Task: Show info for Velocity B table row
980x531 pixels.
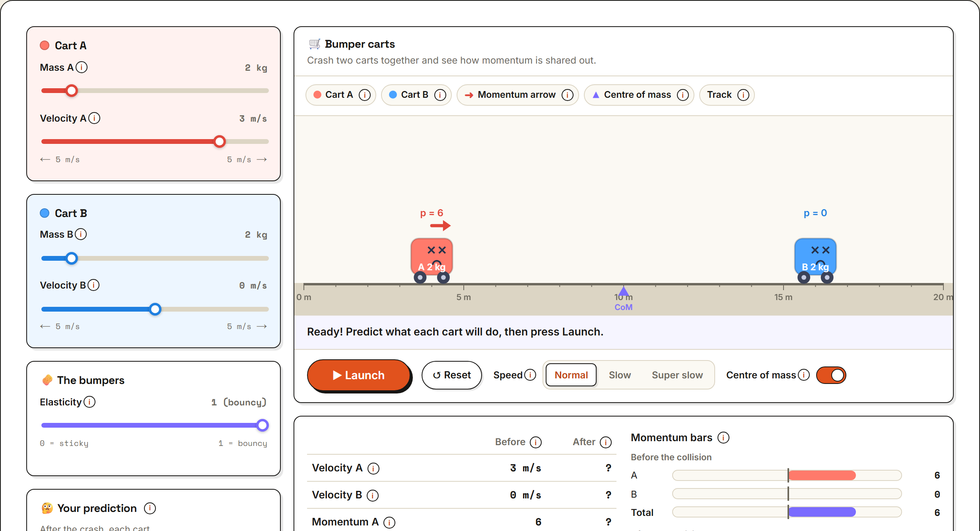Action: [372, 495]
